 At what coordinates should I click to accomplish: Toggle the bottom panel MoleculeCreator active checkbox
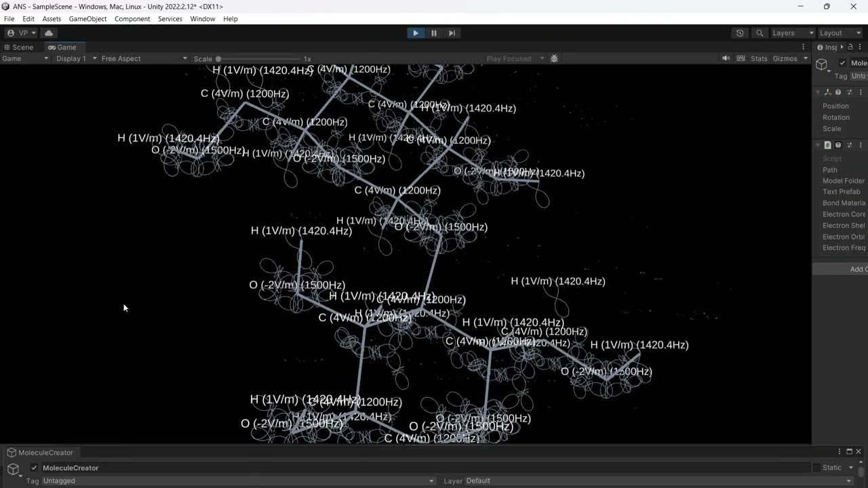point(34,468)
